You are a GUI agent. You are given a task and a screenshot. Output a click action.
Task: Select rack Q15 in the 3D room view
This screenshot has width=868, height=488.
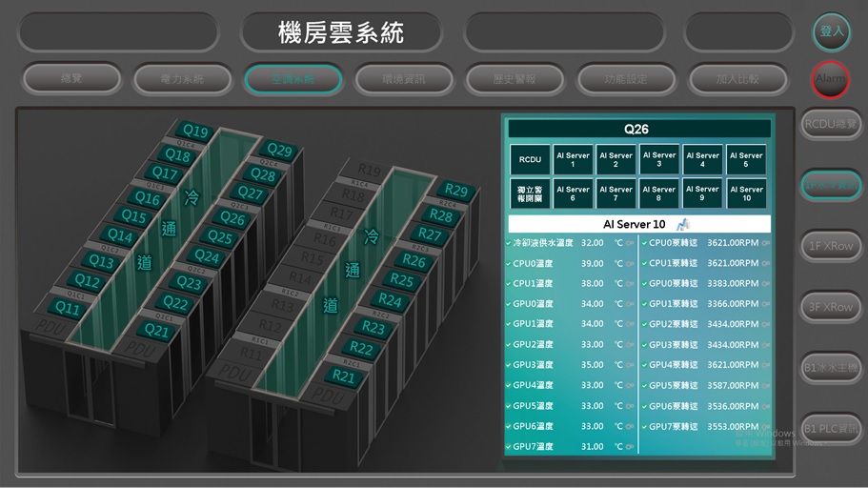[x=134, y=216]
